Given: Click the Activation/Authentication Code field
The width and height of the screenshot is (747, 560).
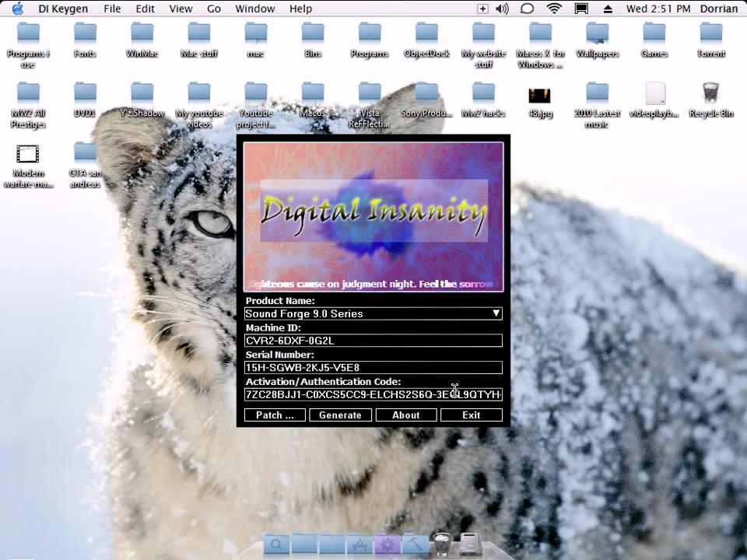Looking at the screenshot, I should [373, 394].
